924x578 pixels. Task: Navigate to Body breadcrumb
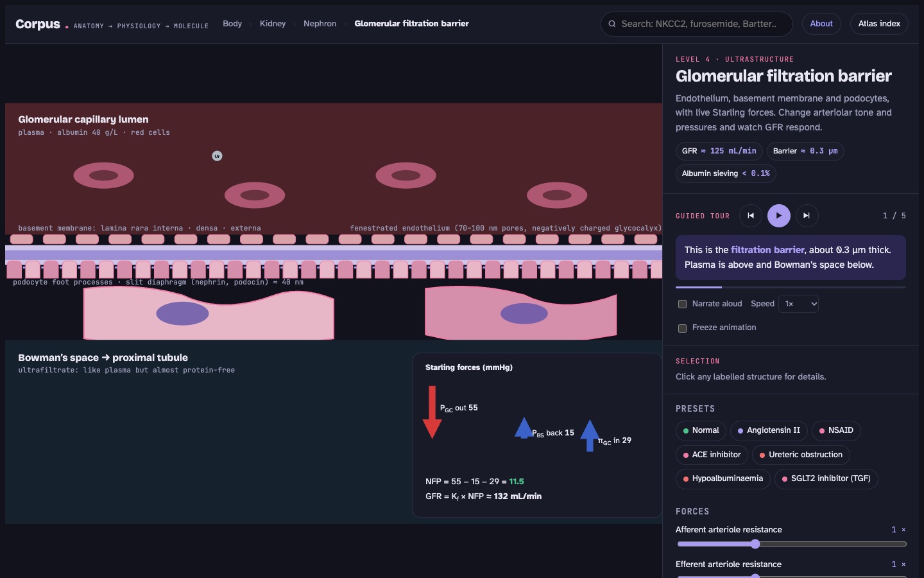[232, 24]
